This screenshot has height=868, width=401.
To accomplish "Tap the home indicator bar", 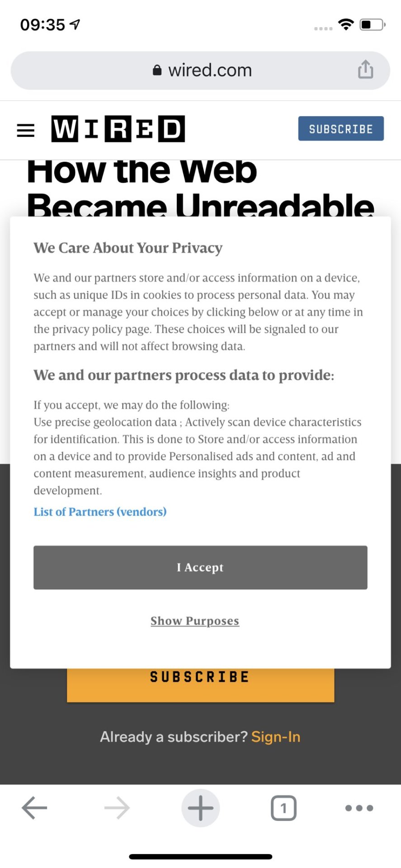I will pos(200,856).
